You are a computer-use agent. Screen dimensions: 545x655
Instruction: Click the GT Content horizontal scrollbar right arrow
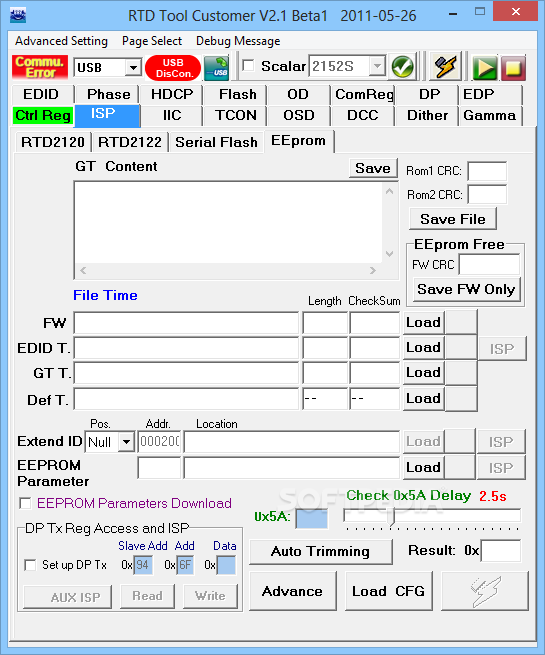(373, 270)
